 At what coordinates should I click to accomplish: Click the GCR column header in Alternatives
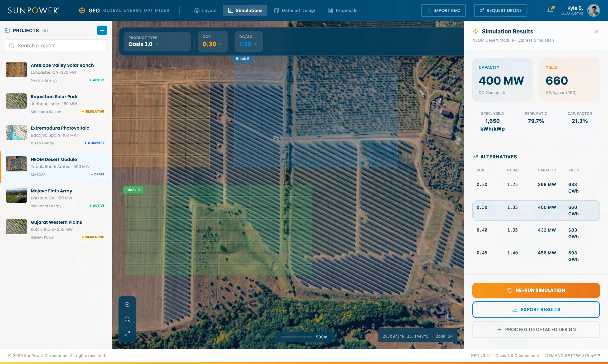tap(480, 170)
